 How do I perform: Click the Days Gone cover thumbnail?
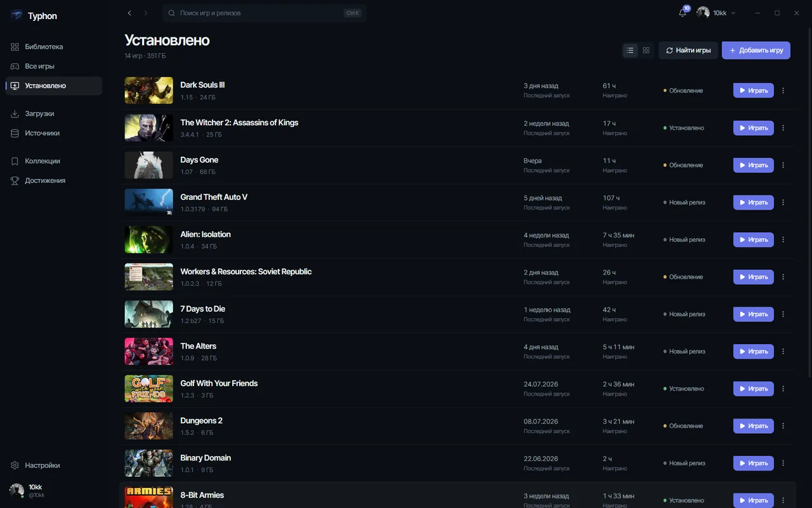pyautogui.click(x=149, y=165)
